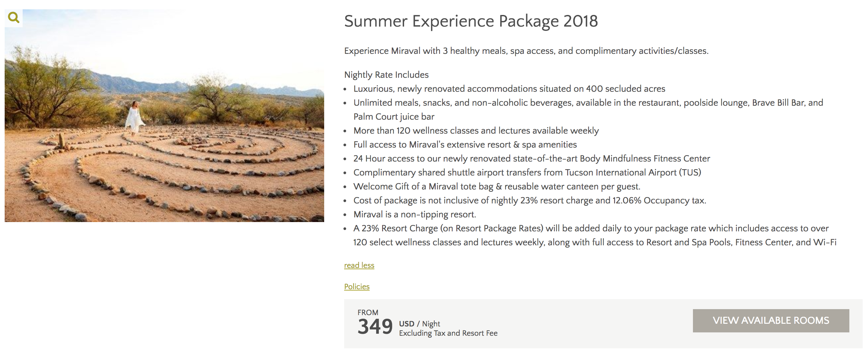Click the Tucson airport shuttle transfers bullet

click(527, 173)
